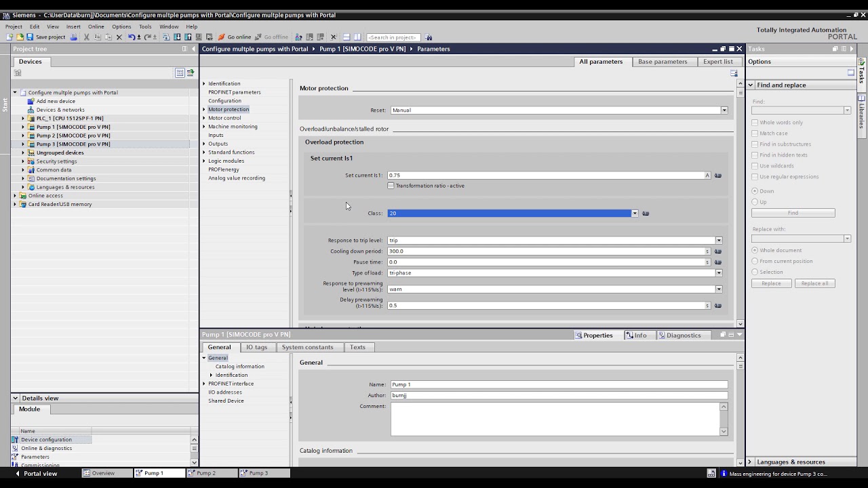This screenshot has width=868, height=488.
Task: Toggle Whole words only checkbox
Action: pyautogui.click(x=755, y=123)
